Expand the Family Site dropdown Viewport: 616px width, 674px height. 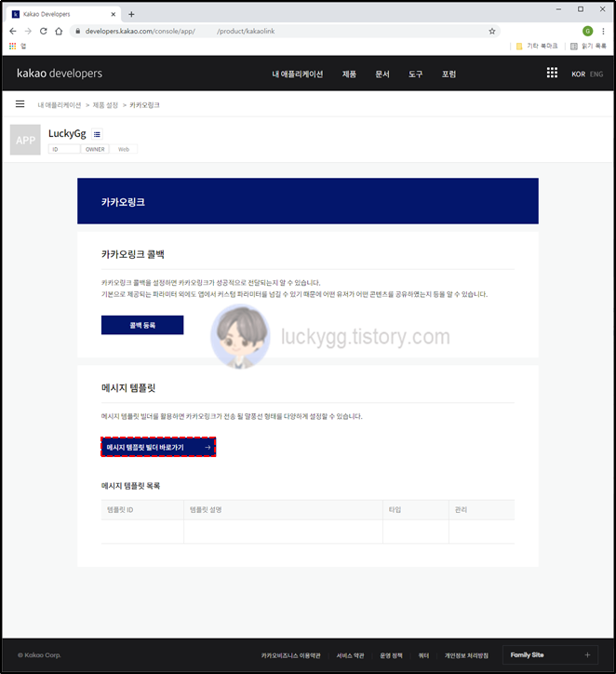tap(550, 655)
